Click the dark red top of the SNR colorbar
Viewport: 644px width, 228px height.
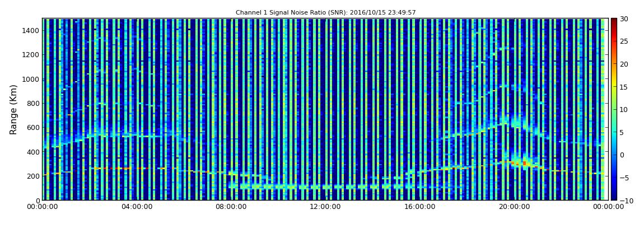click(x=614, y=21)
